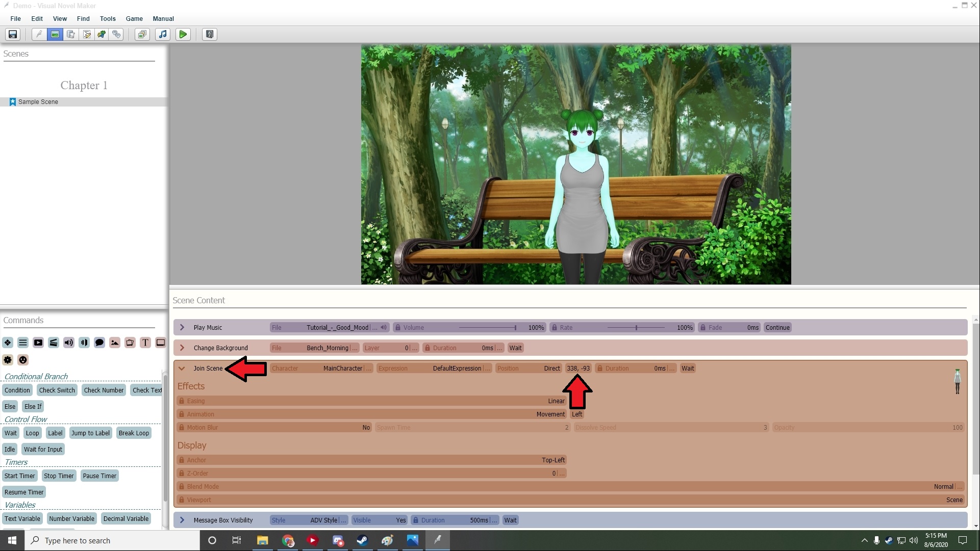Adjust the Play Music Rate slider
This screenshot has height=551, width=980.
click(x=636, y=328)
